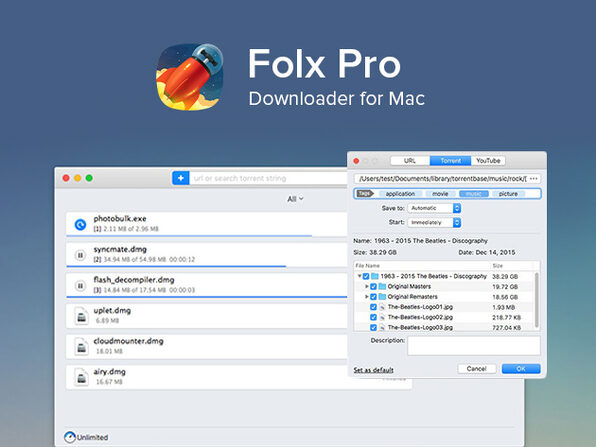This screenshot has width=596, height=447.
Task: Collapse the Beatles Discography root folder
Action: [x=359, y=276]
